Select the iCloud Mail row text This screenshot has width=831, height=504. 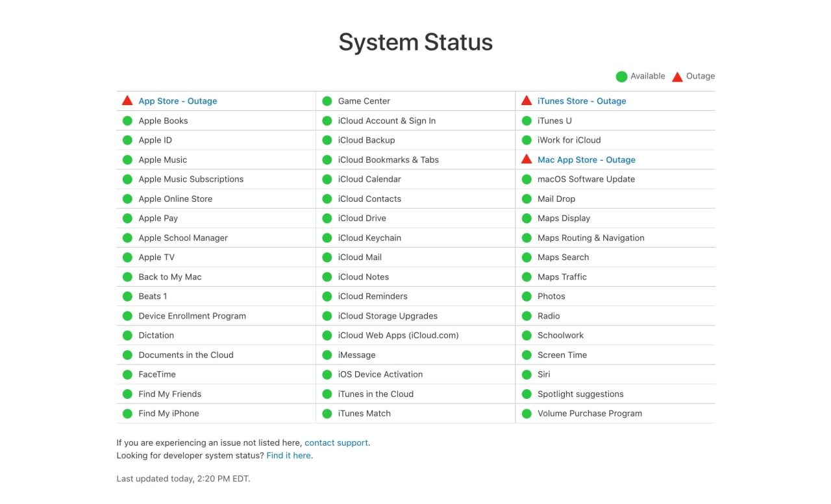pos(360,257)
